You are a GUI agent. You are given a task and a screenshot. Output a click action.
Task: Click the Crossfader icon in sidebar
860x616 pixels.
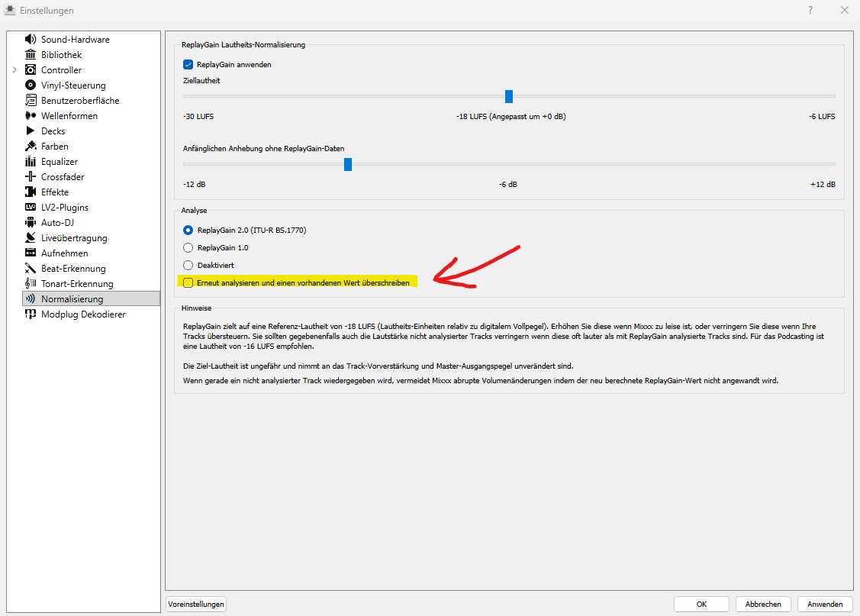[31, 177]
